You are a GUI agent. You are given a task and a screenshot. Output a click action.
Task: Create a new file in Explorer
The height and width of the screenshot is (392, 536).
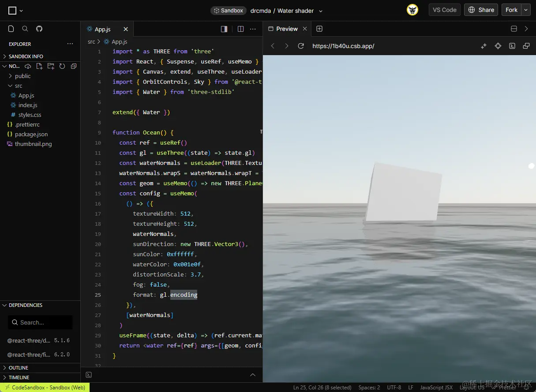tap(39, 66)
